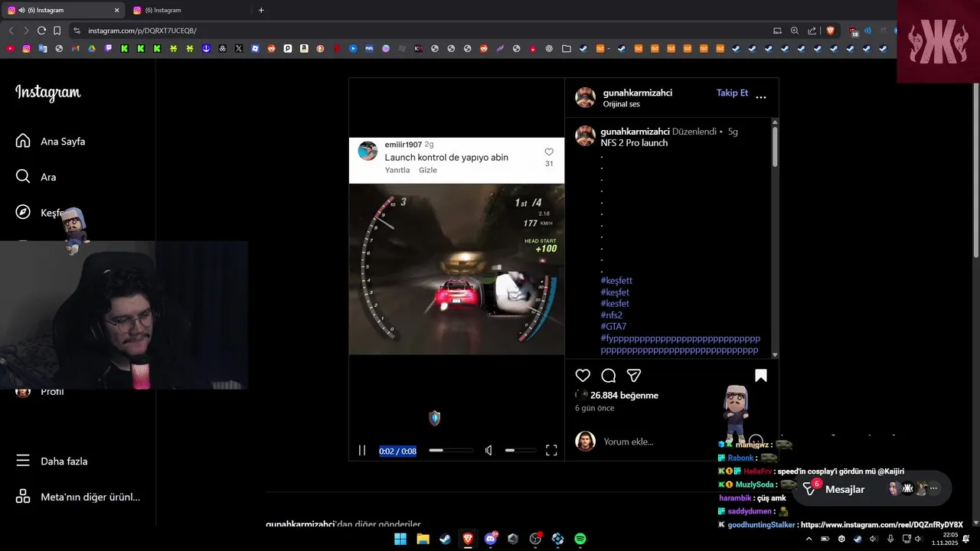The height and width of the screenshot is (551, 980).
Task: Open Spotify from the taskbar
Action: tap(580, 539)
